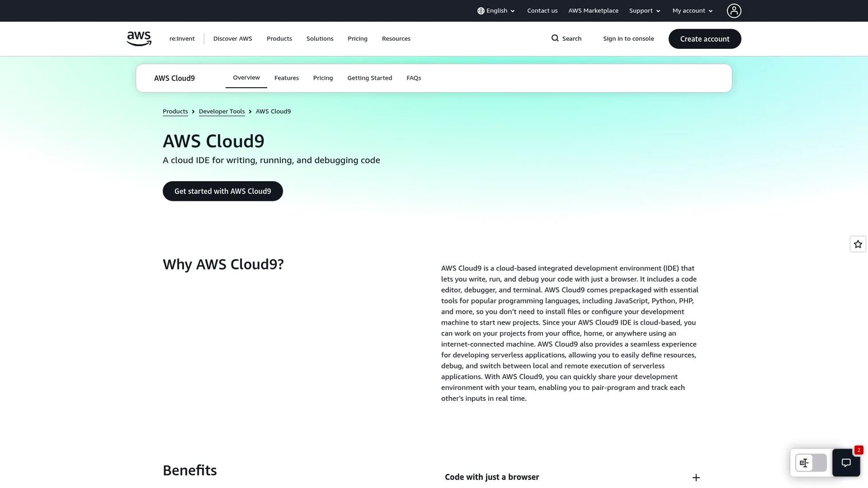
Task: Click the AWS Cloud9 breadcrumb text
Action: [273, 111]
